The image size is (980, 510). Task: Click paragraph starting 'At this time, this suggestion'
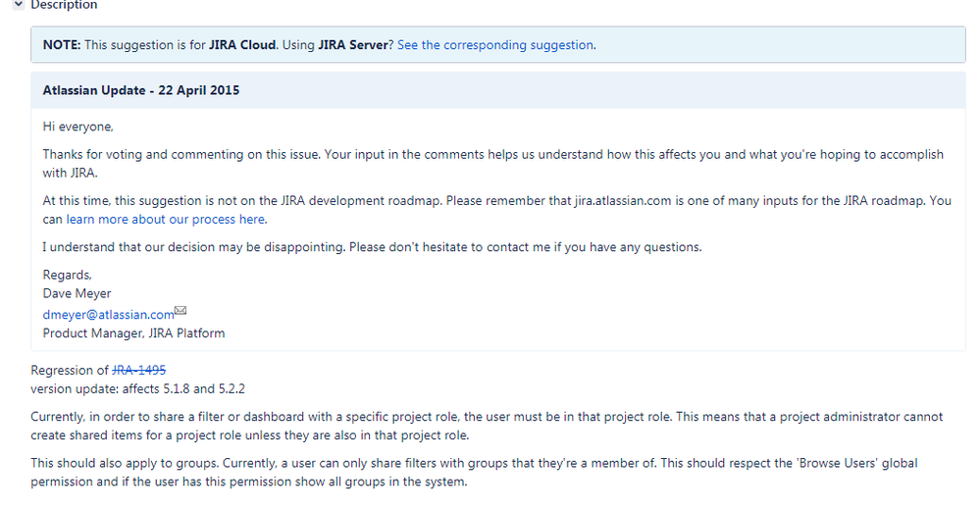point(497,210)
